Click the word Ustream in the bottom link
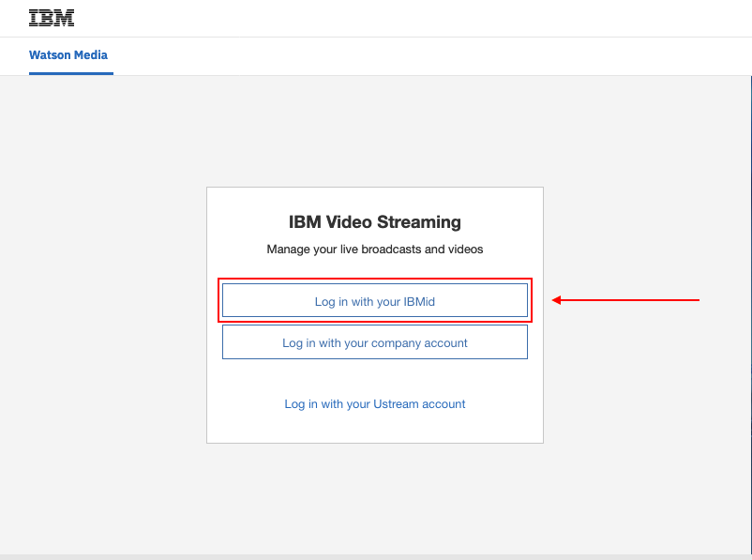Image resolution: width=752 pixels, height=560 pixels. (396, 404)
